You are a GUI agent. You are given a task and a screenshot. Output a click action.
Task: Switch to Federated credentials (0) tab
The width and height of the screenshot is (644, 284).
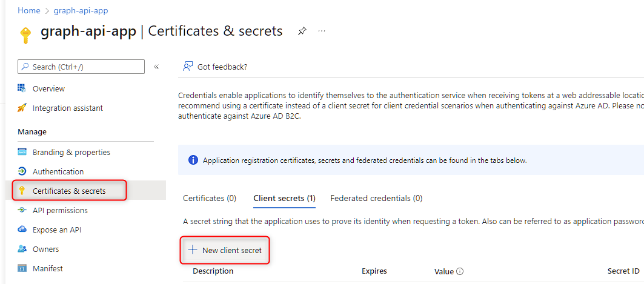click(376, 198)
